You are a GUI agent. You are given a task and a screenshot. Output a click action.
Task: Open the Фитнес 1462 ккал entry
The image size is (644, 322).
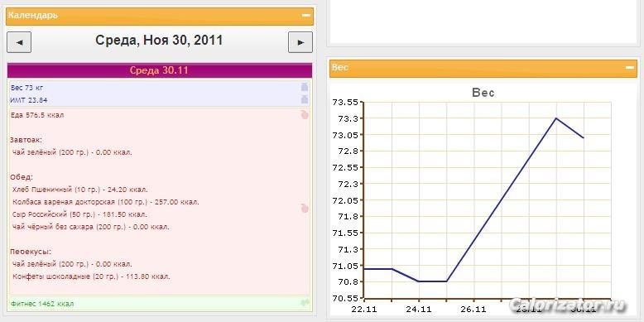click(43, 304)
